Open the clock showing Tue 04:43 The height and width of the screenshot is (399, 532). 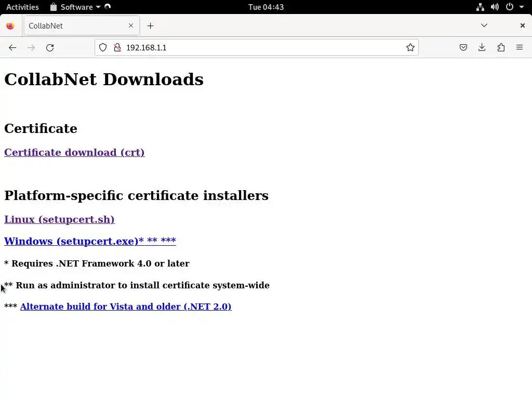(266, 7)
